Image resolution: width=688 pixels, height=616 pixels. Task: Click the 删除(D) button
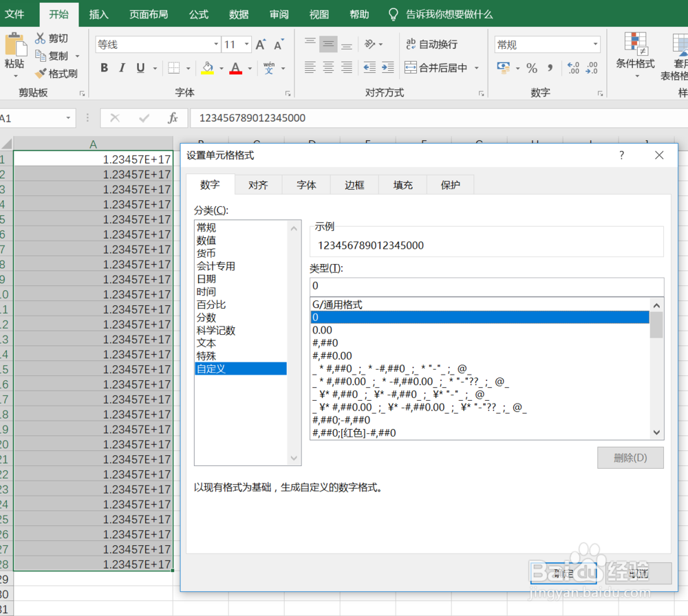[x=630, y=458]
